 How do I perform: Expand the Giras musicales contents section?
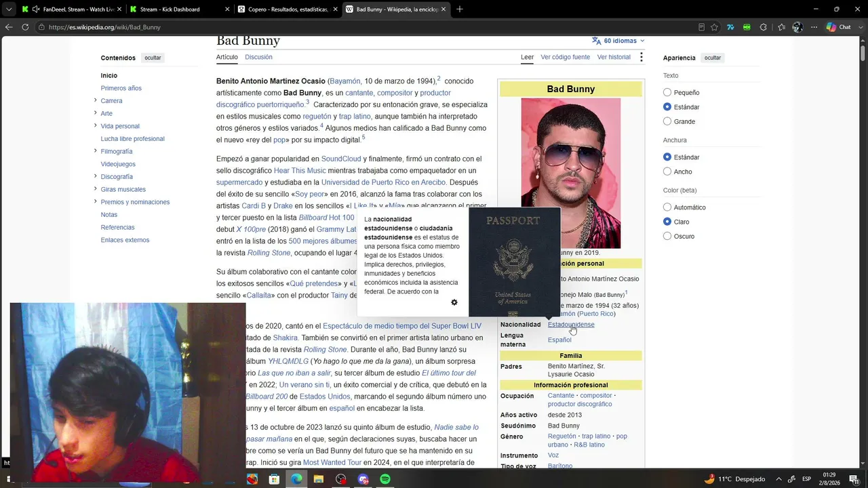[95, 189]
